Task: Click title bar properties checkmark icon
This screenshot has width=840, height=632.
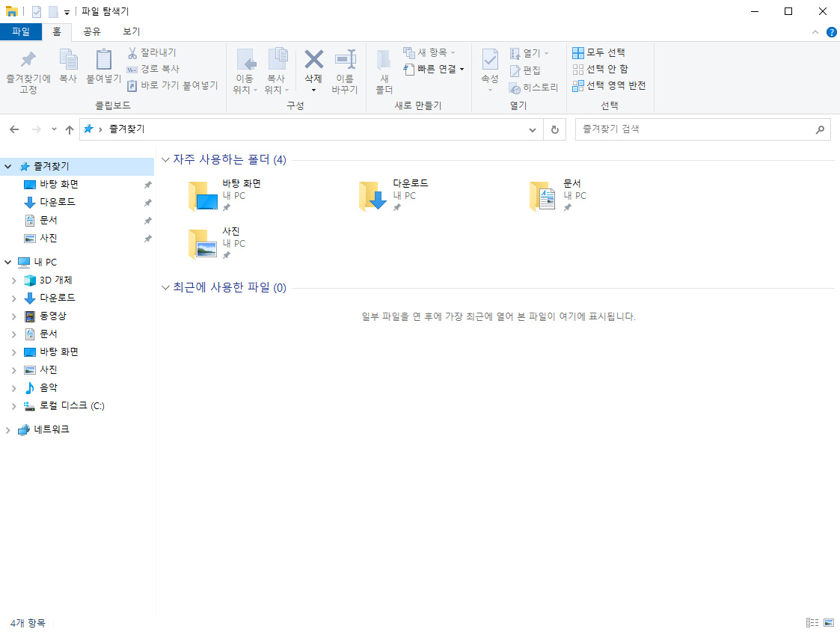Action: pyautogui.click(x=37, y=11)
